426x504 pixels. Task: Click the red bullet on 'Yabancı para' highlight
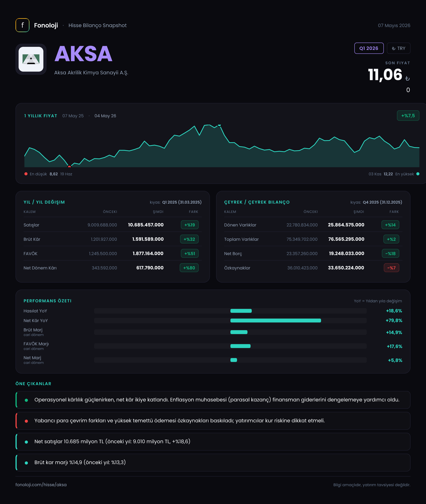tap(26, 421)
